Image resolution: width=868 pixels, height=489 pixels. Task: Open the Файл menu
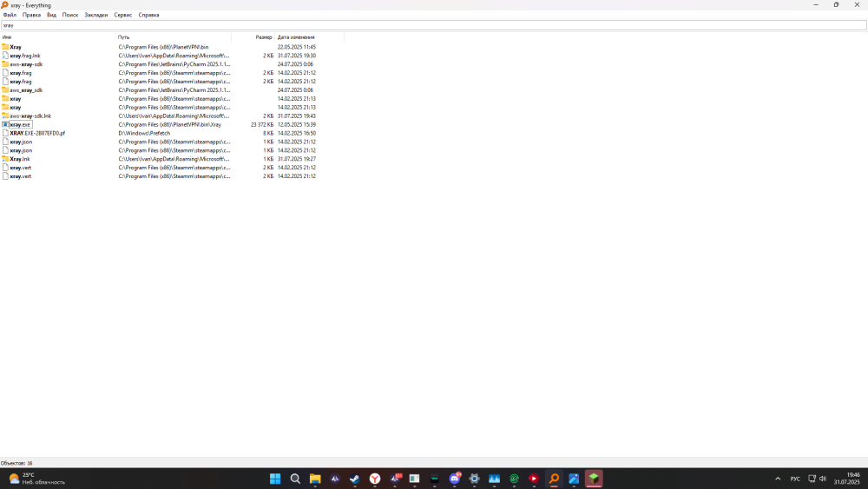(x=10, y=15)
